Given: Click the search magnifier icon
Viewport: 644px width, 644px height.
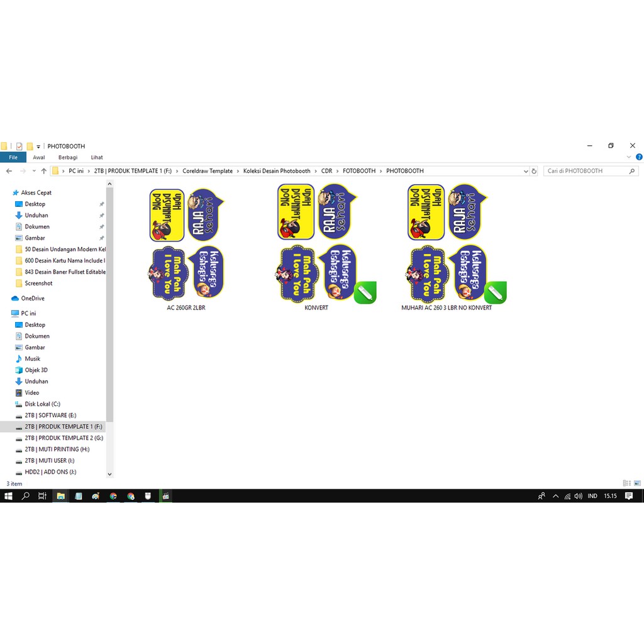Looking at the screenshot, I should coord(632,171).
